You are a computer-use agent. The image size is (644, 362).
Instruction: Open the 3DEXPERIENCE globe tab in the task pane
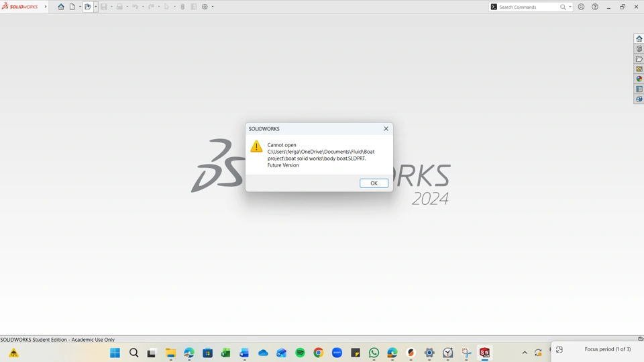click(639, 99)
